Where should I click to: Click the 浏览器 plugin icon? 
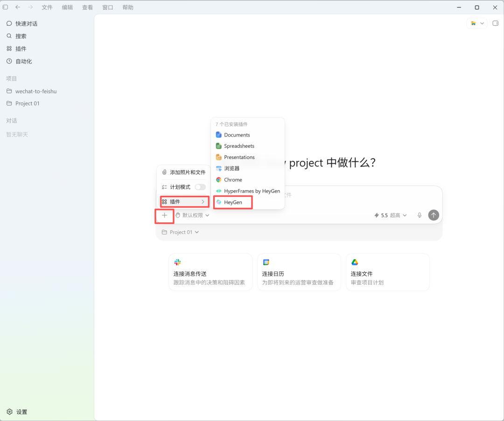[218, 169]
